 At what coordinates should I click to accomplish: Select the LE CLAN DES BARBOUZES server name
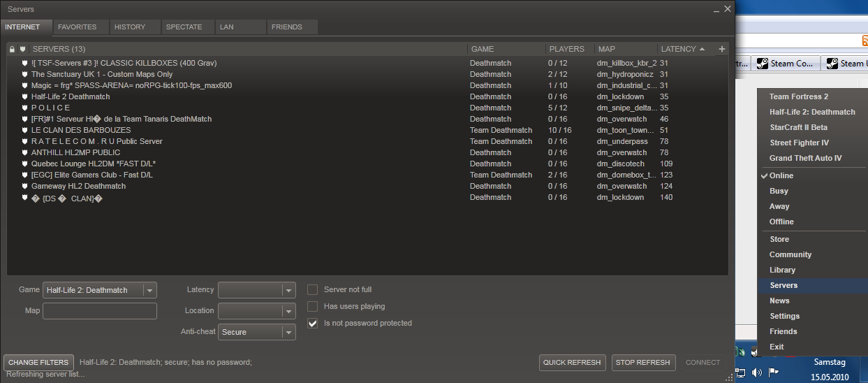81,130
